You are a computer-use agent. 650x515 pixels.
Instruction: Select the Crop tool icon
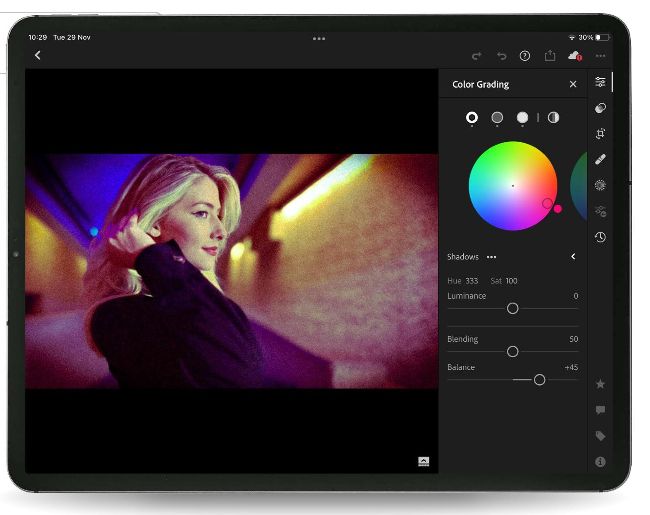point(600,134)
